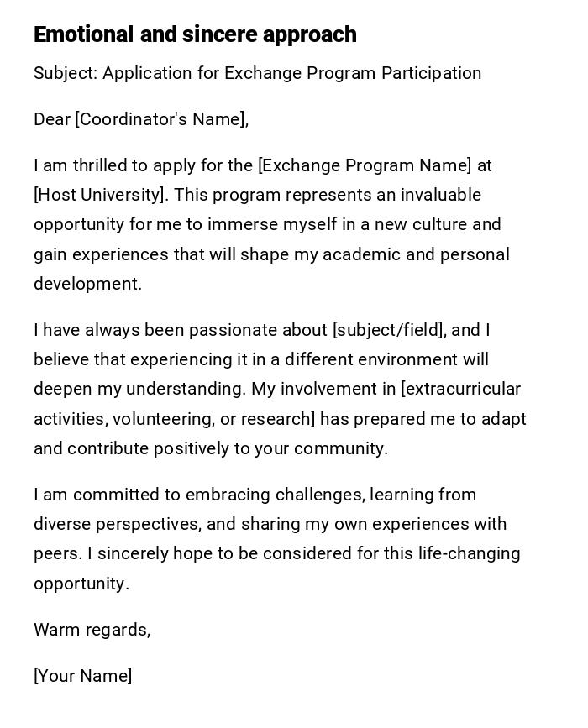
Task: Click the word "opportunity." ending the last paragraph
Action: pyautogui.click(x=81, y=584)
